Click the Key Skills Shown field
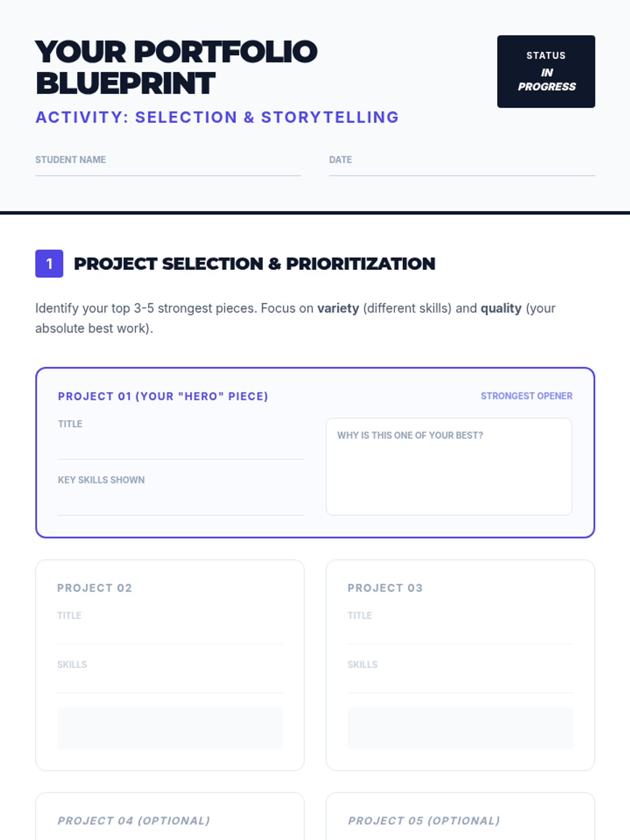 (x=181, y=495)
